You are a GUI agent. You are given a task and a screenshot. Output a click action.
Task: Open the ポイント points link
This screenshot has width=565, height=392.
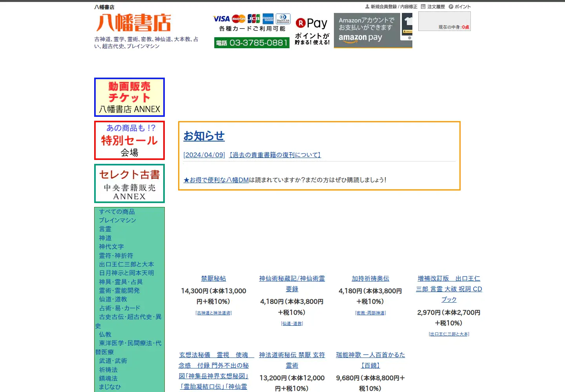point(460,7)
